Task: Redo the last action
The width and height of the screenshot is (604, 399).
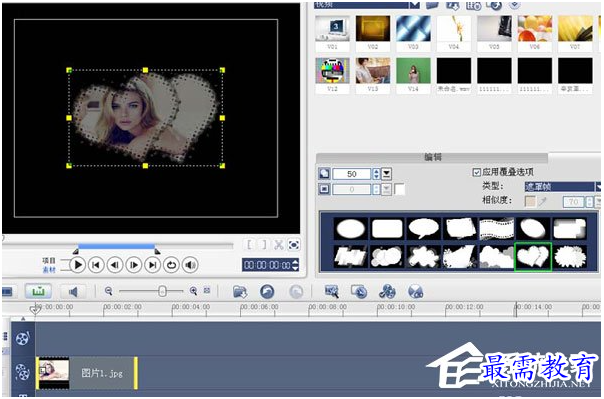Action: click(296, 292)
